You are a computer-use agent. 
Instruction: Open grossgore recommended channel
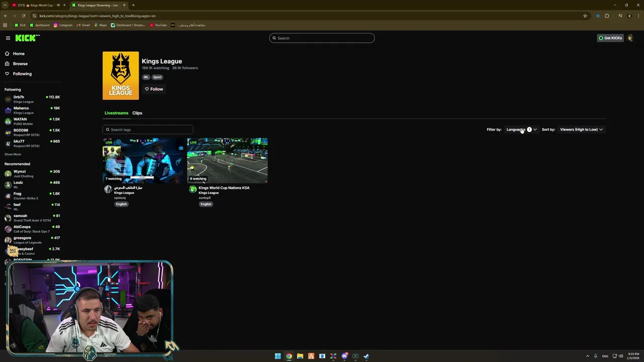tap(32, 240)
